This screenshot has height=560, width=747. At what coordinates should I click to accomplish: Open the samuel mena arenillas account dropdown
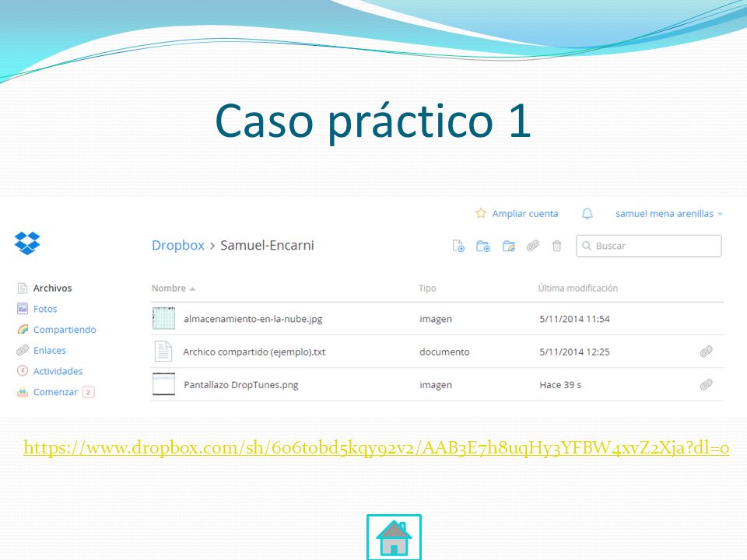click(x=669, y=214)
